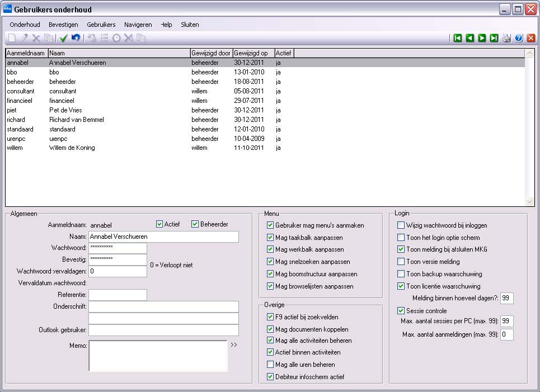Toggle Mag taakbalk aanpassen checkbox
540x392 pixels.
[270, 237]
